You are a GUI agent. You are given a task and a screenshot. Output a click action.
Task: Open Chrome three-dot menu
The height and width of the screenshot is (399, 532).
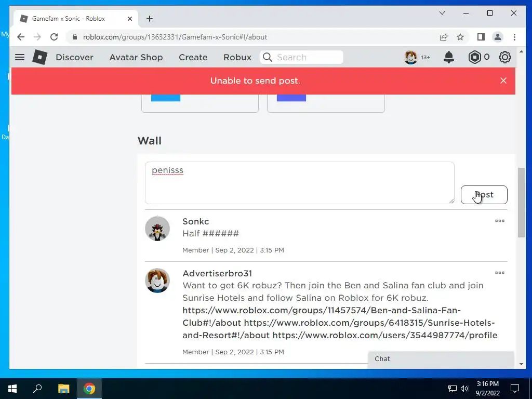[514, 37]
